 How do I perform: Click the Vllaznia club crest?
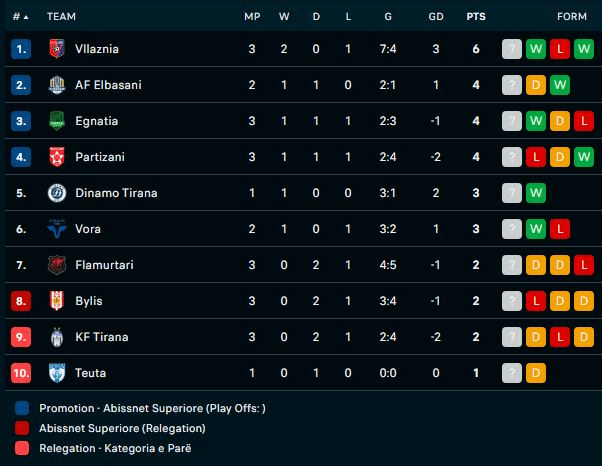(57, 49)
